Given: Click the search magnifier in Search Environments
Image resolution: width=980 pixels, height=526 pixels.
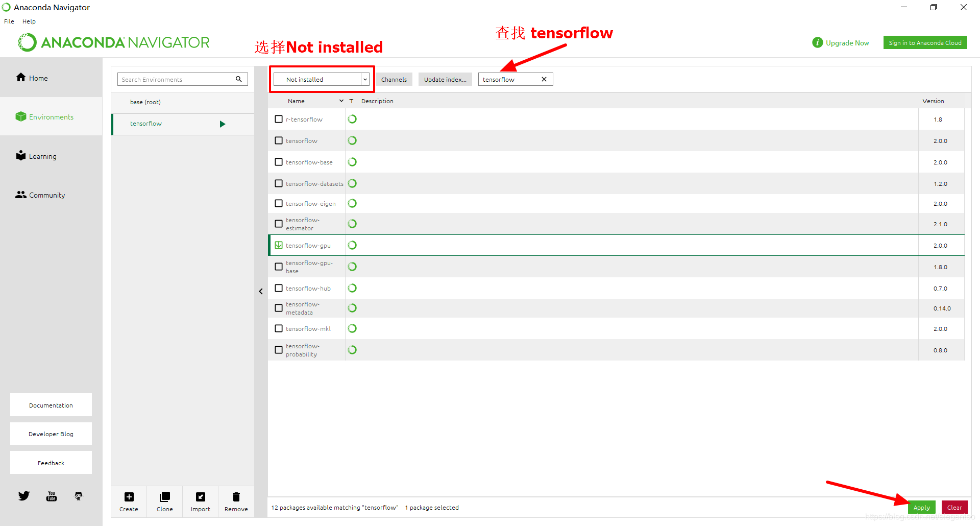Looking at the screenshot, I should [x=239, y=79].
